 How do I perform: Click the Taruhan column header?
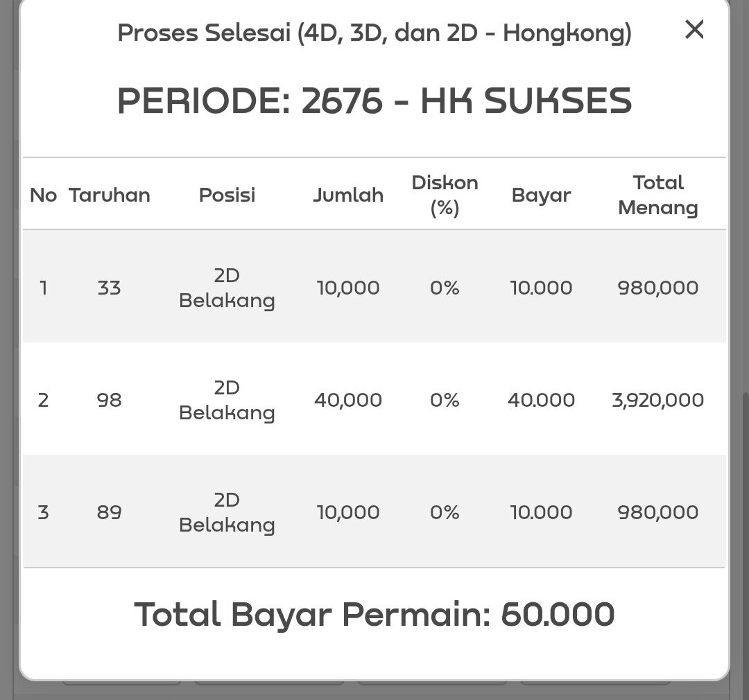click(110, 195)
